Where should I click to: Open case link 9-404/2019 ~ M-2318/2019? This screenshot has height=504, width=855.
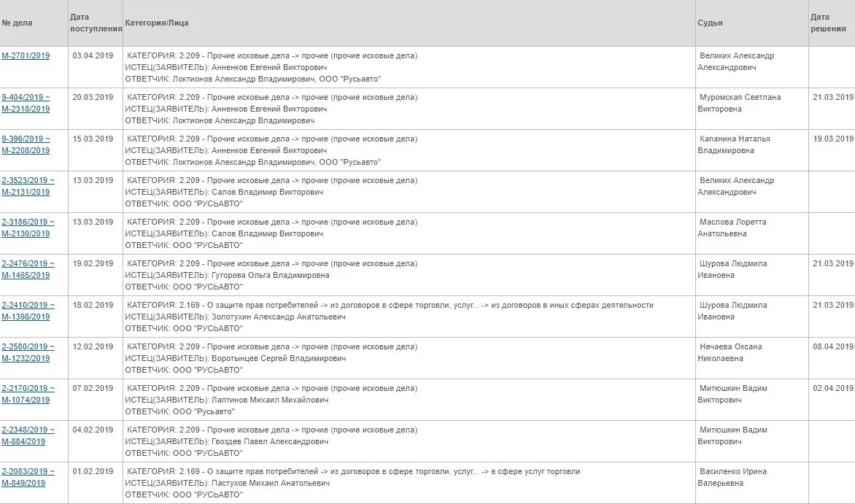(x=26, y=103)
